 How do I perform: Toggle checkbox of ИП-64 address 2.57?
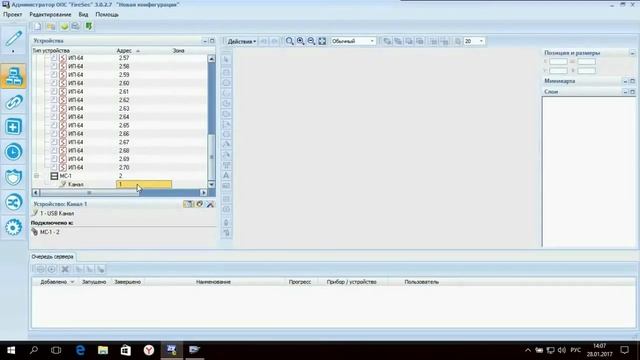pyautogui.click(x=54, y=58)
